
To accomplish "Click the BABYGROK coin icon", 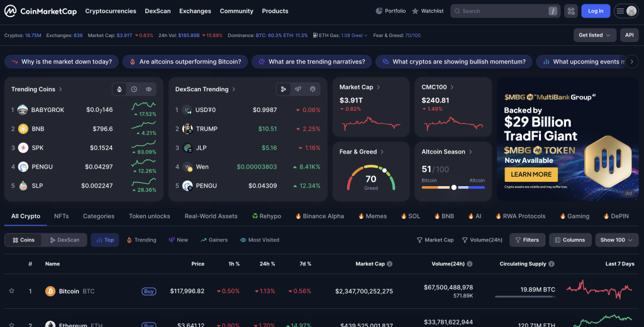I will (23, 109).
